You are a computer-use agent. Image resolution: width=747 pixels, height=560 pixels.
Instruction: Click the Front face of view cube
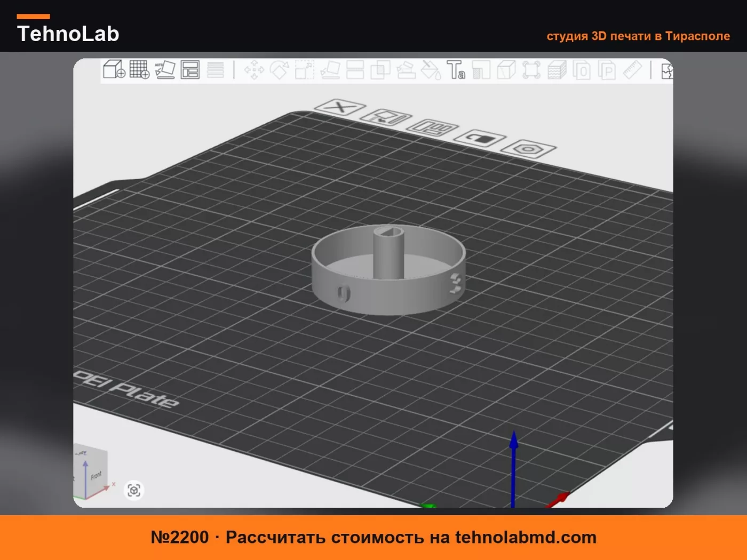click(97, 475)
